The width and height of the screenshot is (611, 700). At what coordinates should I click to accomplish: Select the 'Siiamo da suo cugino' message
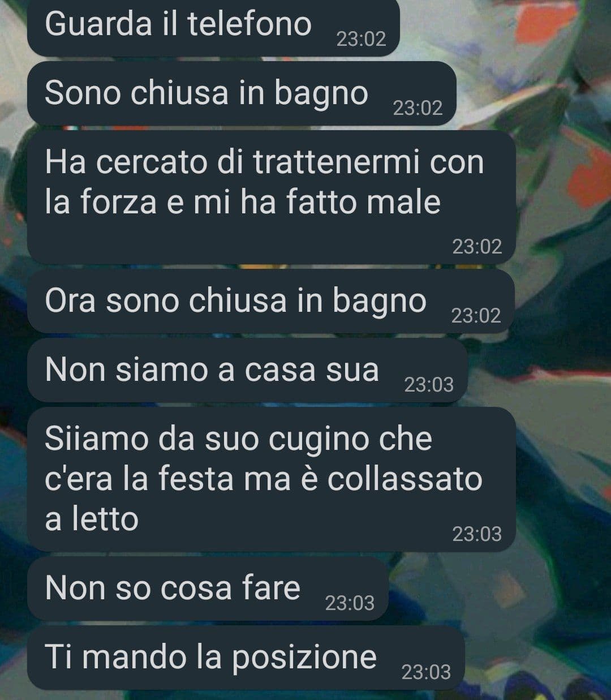coord(272,479)
